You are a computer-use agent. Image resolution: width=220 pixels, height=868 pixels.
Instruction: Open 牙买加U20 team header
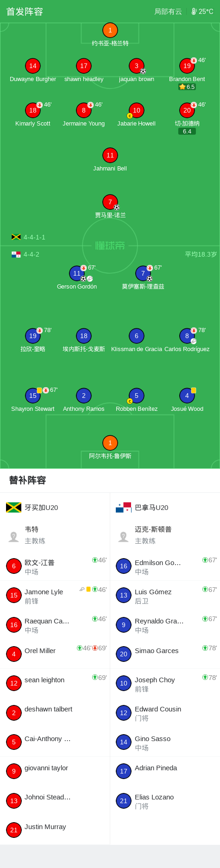tap(32, 508)
